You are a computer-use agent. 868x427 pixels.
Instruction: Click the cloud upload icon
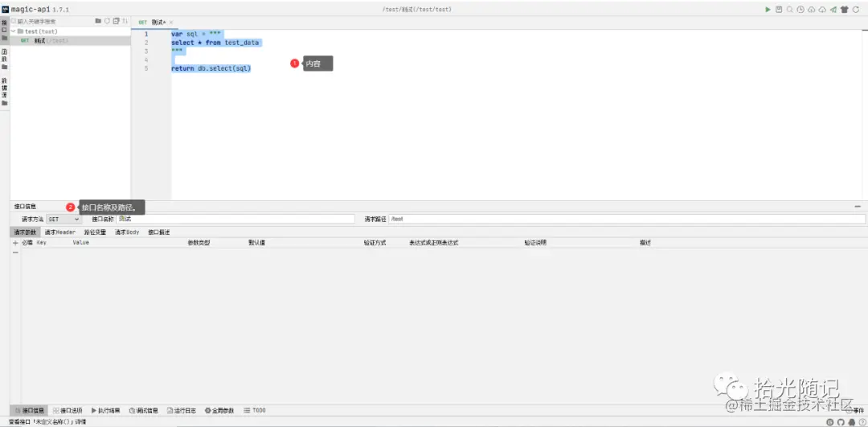pos(812,10)
